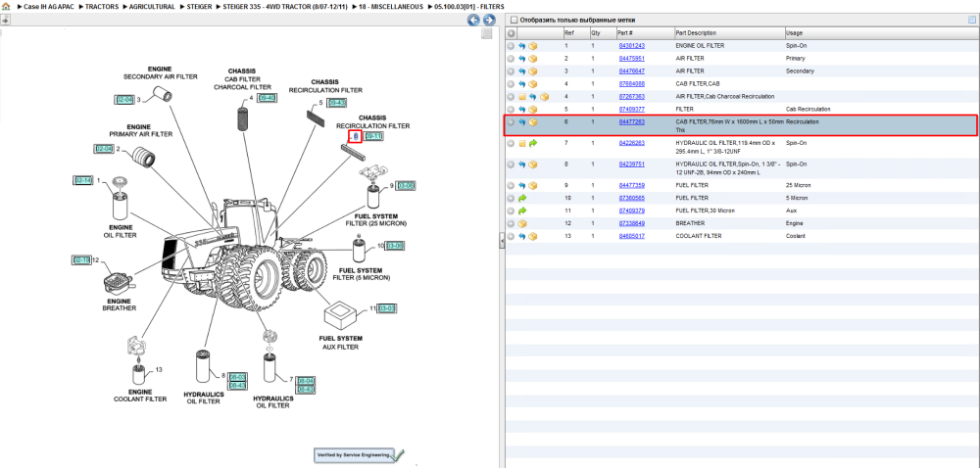
Task: Click box icon for part 84239751
Action: pyautogui.click(x=533, y=164)
